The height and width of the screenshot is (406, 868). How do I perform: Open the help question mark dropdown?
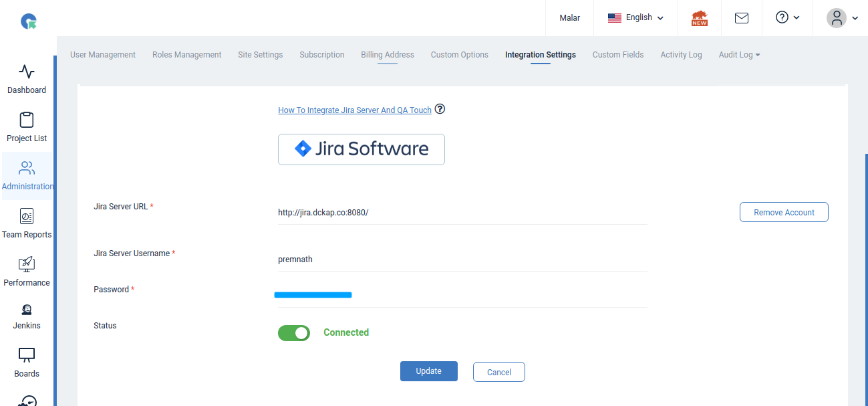786,18
